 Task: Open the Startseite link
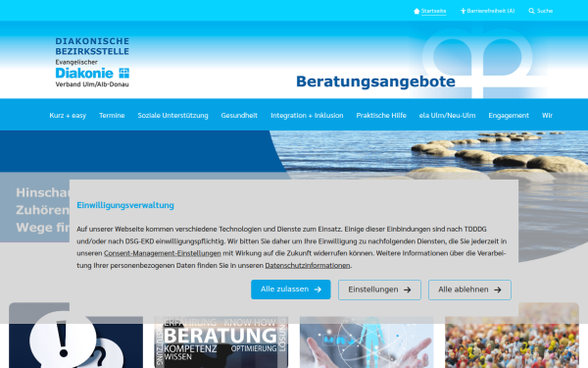click(x=433, y=11)
